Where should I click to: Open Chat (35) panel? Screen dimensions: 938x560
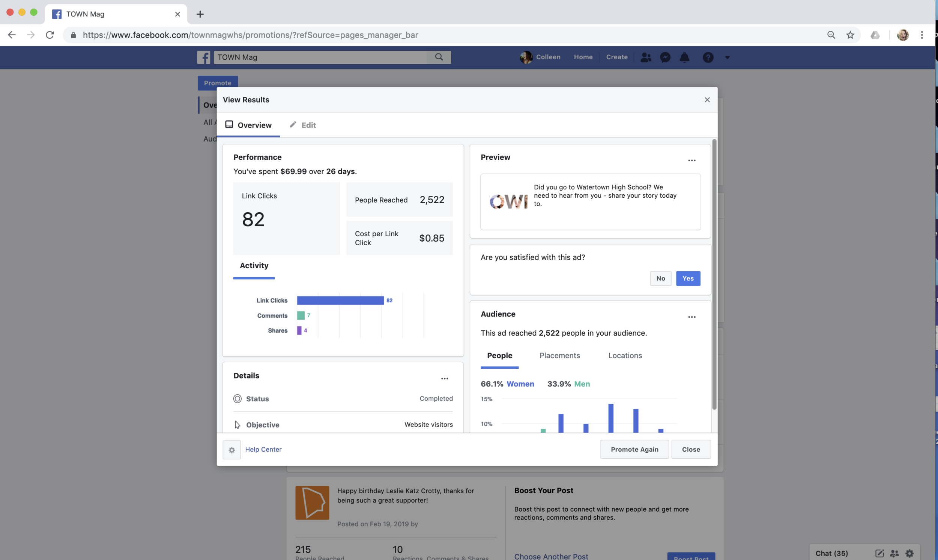tap(831, 553)
